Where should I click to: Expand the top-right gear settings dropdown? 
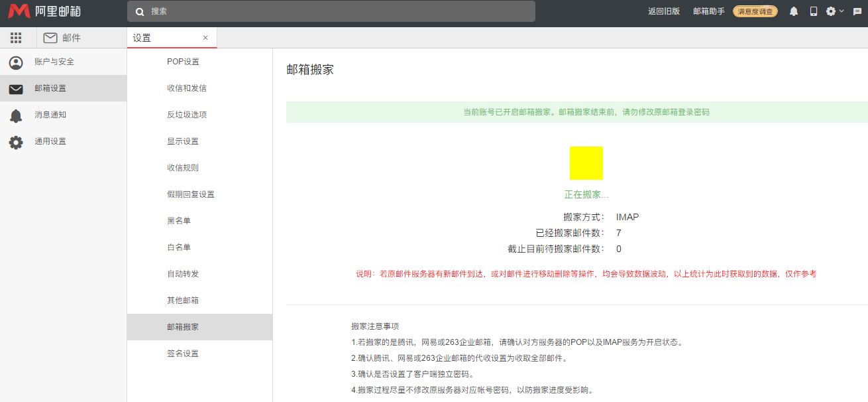(834, 11)
